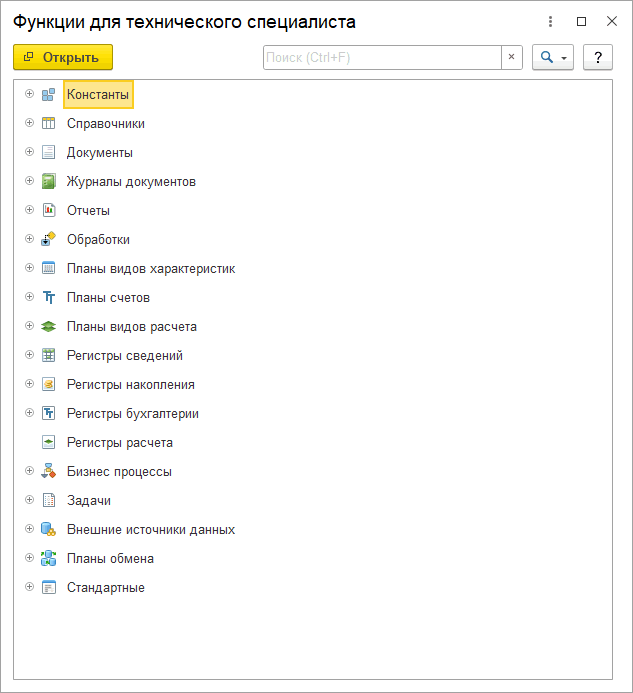The width and height of the screenshot is (633, 693).
Task: Expand the Задачи node
Action: coord(29,499)
